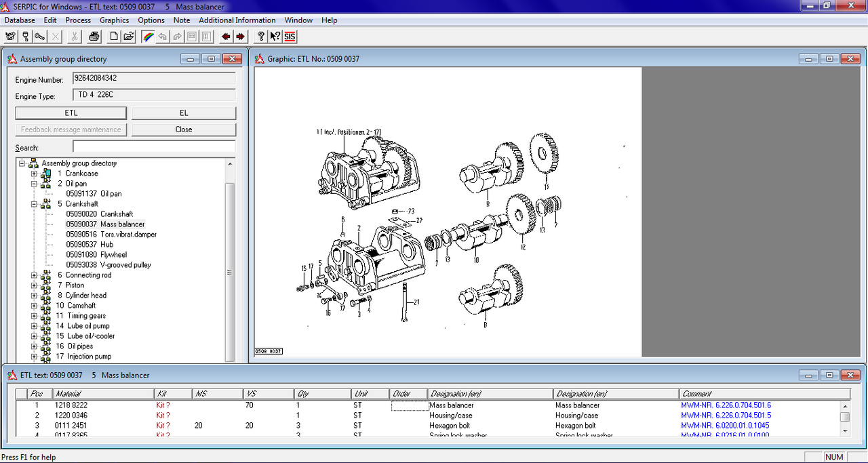This screenshot has width=868, height=463.
Task: Open the SIS toolbar icon
Action: (290, 36)
